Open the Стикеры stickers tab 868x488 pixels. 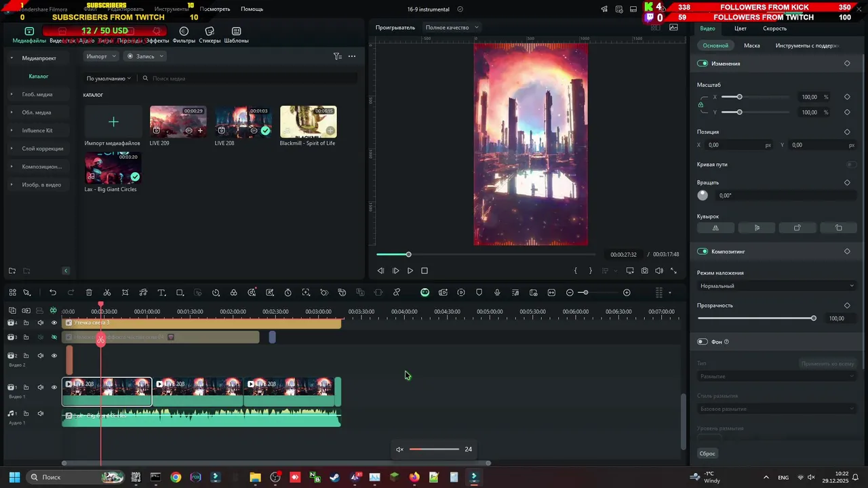(210, 35)
